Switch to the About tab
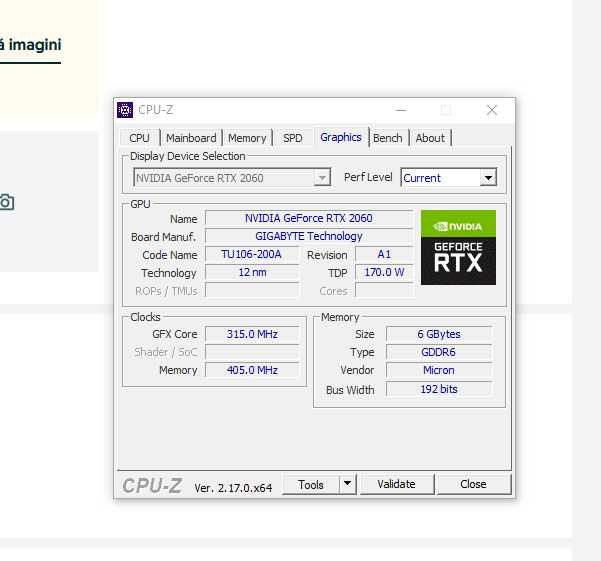The height and width of the screenshot is (561, 601). pos(430,138)
